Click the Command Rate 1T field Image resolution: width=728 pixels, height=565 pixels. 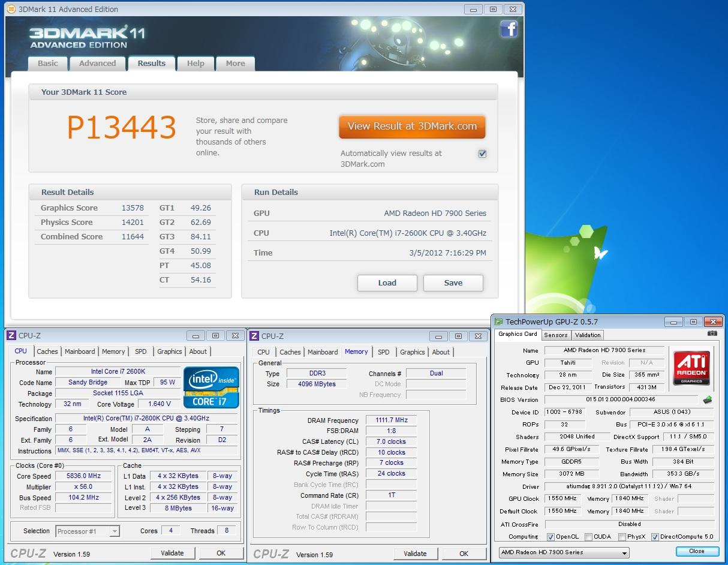391,495
